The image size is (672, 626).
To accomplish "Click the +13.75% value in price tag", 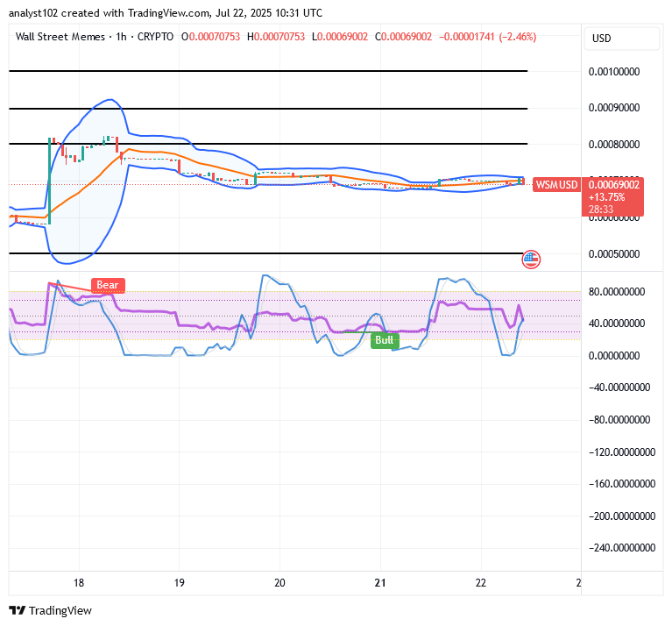I will [607, 197].
